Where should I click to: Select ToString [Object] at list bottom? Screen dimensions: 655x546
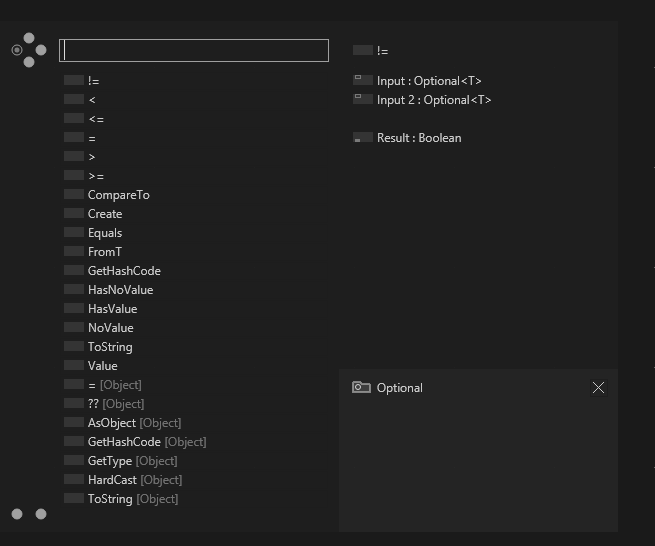[133, 499]
